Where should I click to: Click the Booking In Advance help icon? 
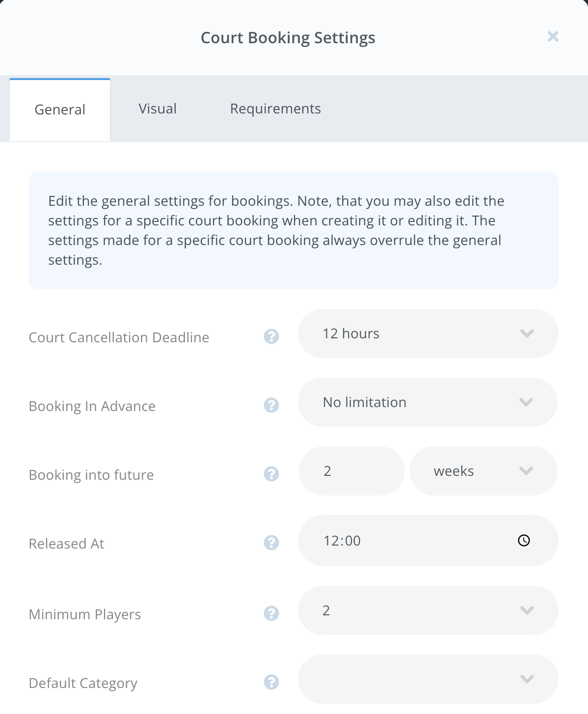270,406
